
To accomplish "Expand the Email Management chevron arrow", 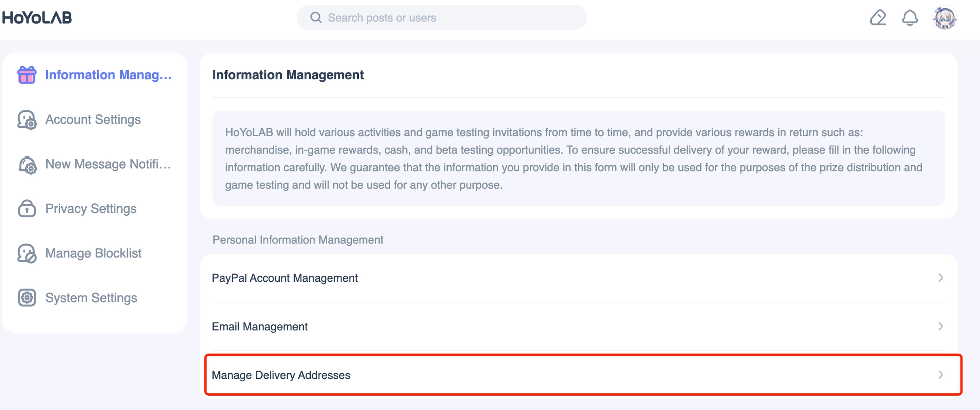I will pos(940,326).
